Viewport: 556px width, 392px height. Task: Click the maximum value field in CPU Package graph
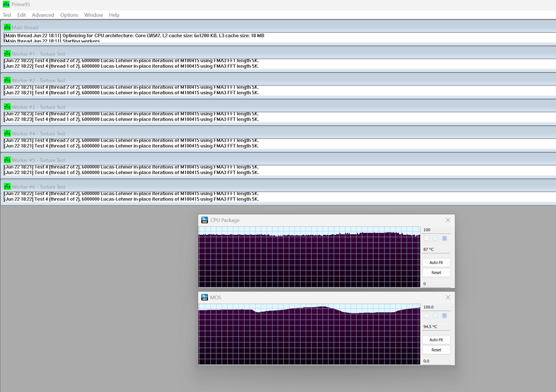coord(436,230)
